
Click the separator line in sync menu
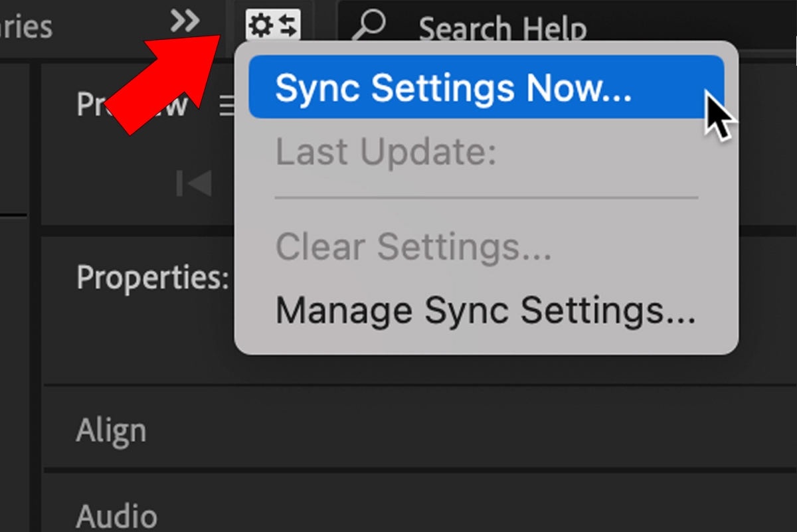tap(486, 197)
